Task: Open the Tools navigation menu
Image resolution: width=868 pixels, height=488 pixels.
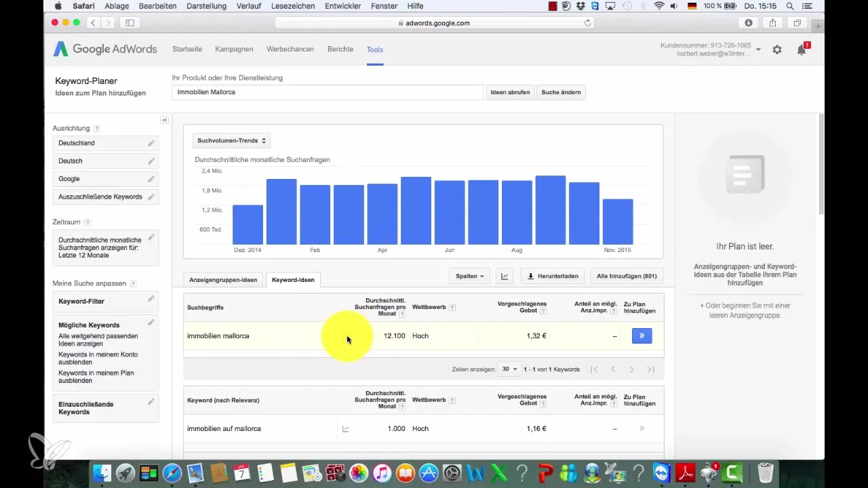Action: [x=375, y=49]
